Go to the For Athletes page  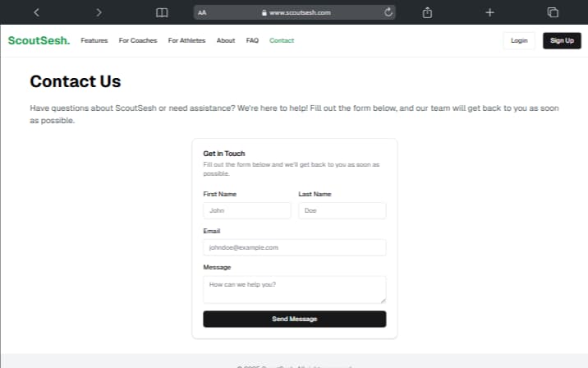coord(186,40)
